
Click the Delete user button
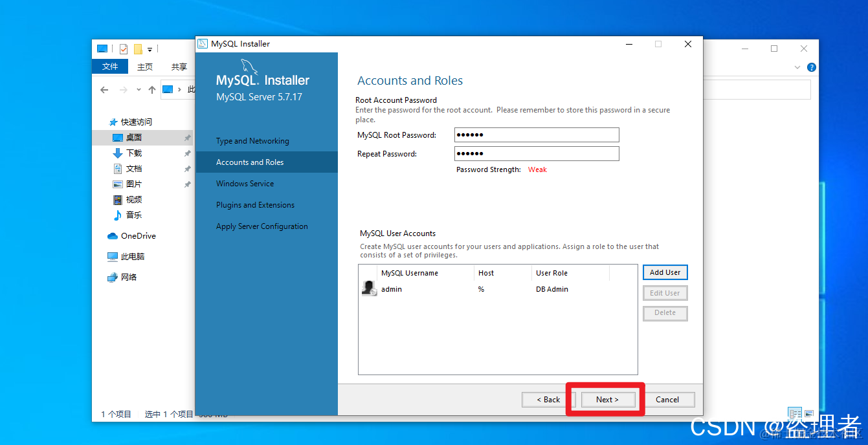click(665, 313)
